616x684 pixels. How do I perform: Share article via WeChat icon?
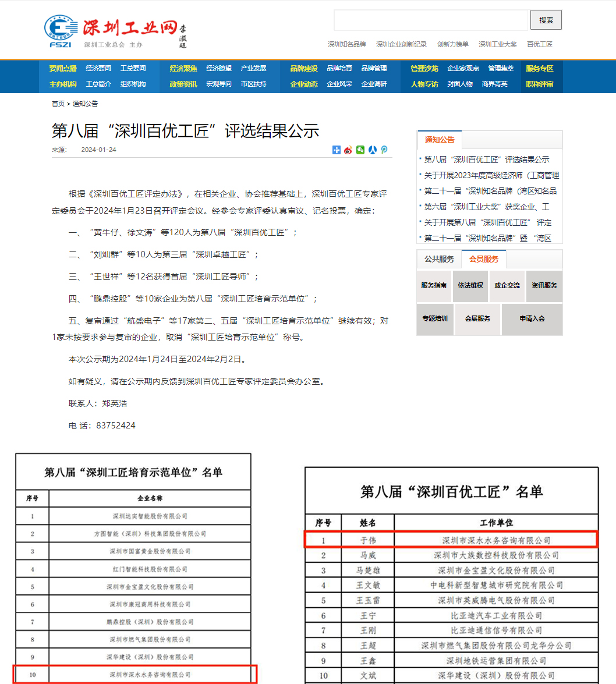click(x=360, y=150)
